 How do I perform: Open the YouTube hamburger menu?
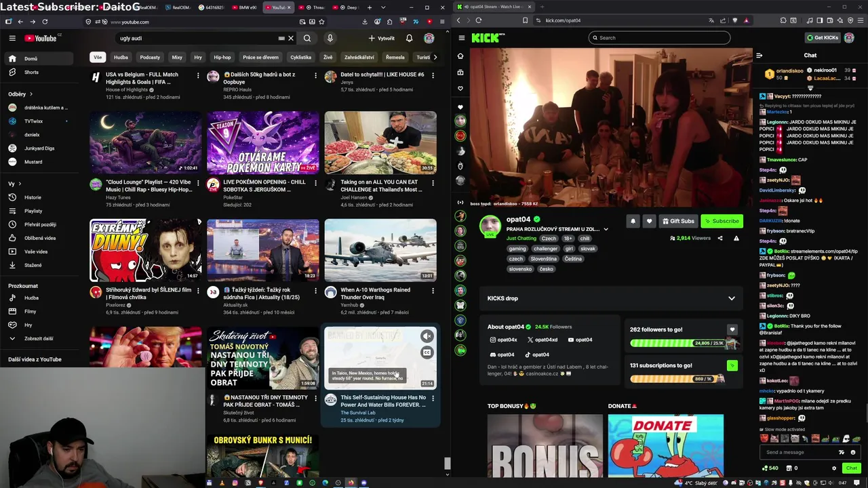[12, 38]
